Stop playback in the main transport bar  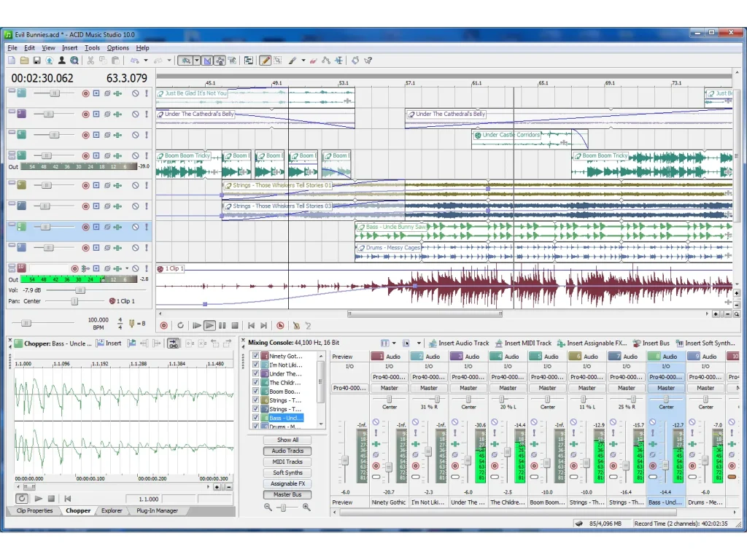point(235,326)
